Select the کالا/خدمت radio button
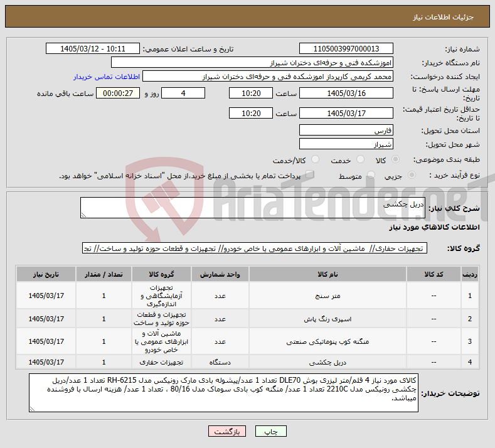Image resolution: width=495 pixels, height=448 pixels. (x=315, y=159)
